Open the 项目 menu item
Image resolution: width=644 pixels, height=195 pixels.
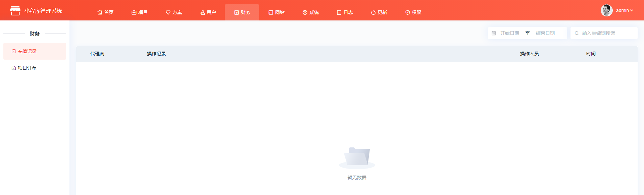point(140,12)
